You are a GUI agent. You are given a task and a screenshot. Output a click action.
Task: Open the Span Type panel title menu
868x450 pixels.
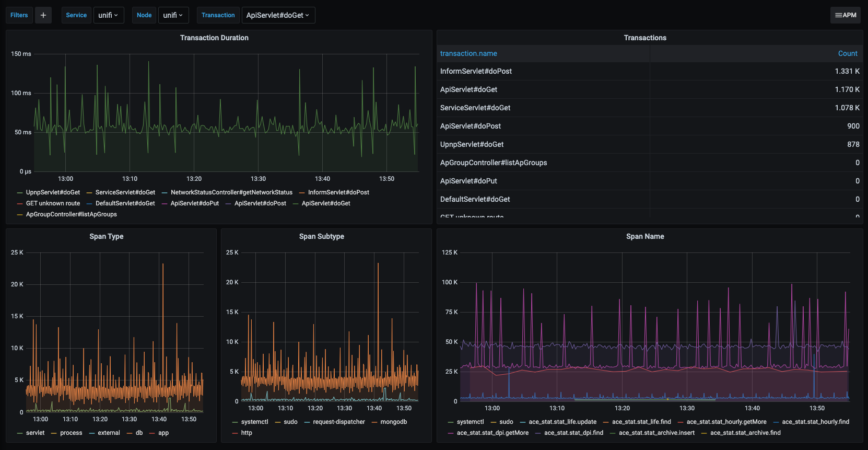pos(107,236)
